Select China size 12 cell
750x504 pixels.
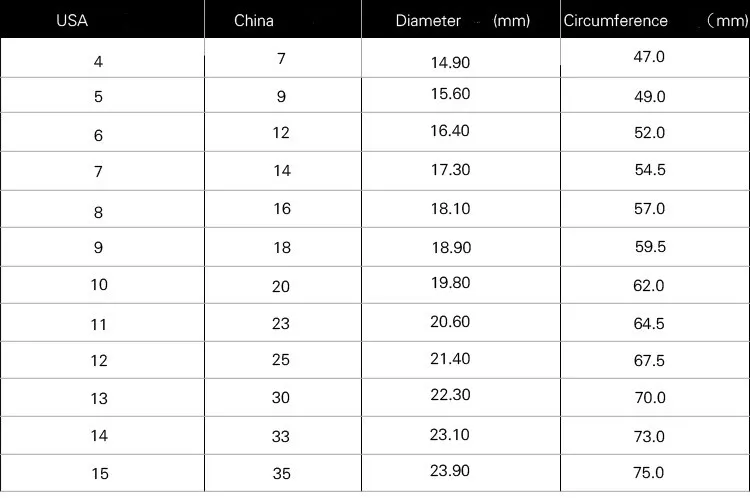(281, 133)
